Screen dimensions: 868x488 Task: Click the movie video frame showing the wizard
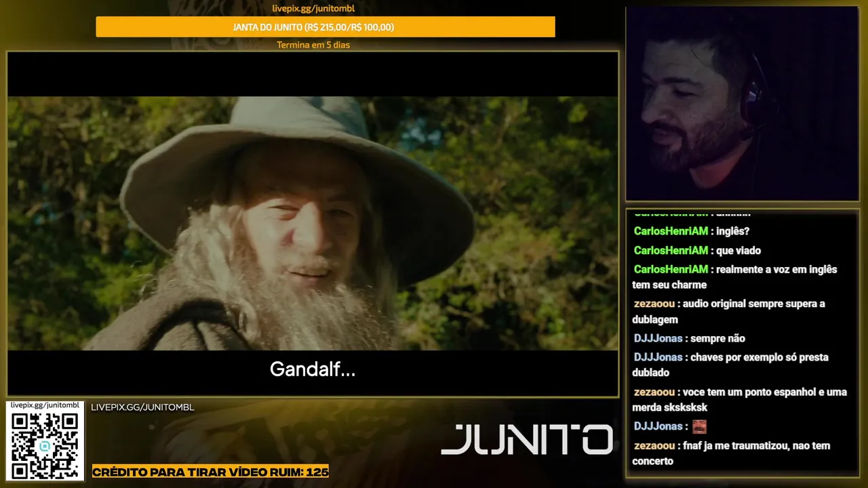tap(313, 223)
